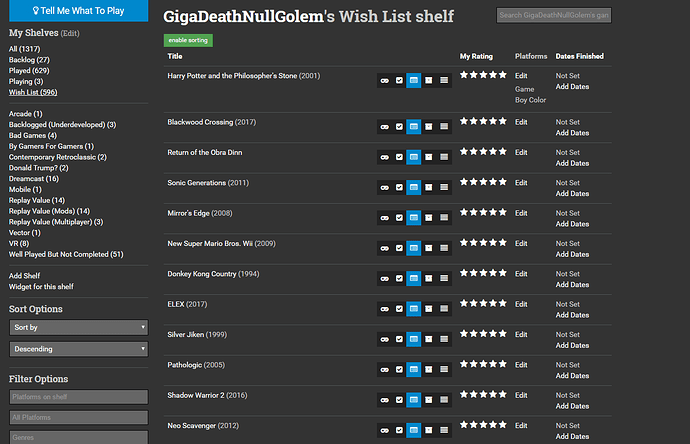The height and width of the screenshot is (444, 690).
Task: Open Donald Trump? (2) shelf
Action: [x=39, y=168]
